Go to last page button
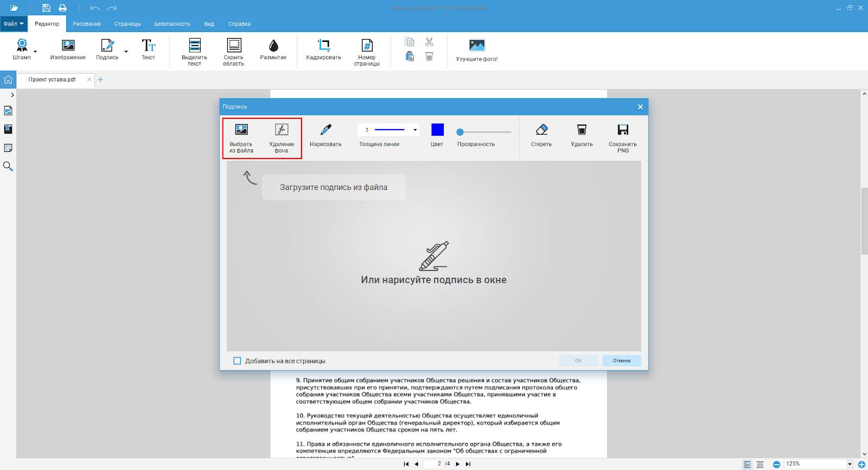Viewport: 868px width, 470px height. click(468, 464)
